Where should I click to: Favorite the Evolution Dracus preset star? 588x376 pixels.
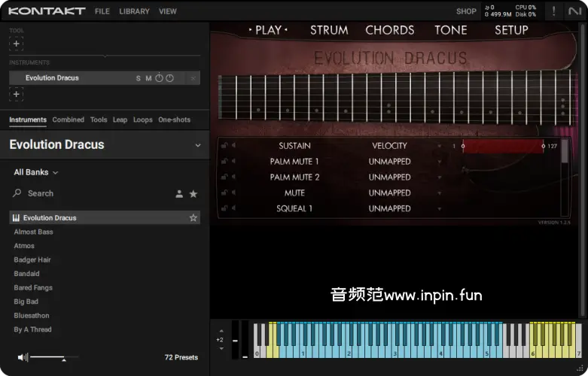(193, 218)
